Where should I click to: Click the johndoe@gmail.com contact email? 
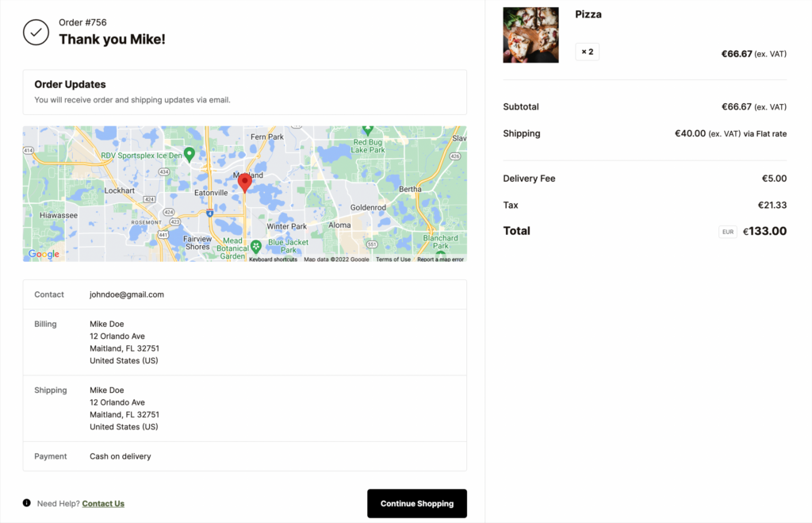click(x=130, y=294)
